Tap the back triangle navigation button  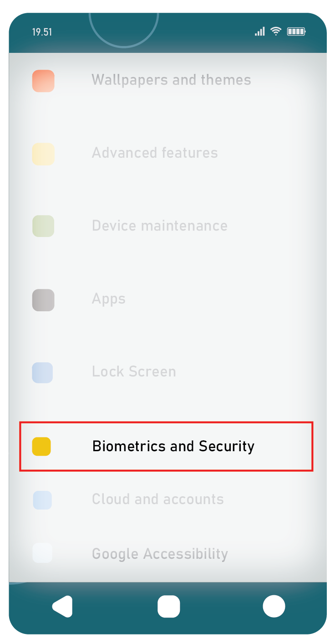62,607
